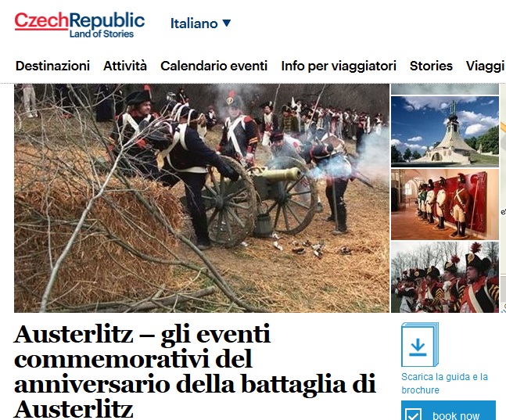Go to the Stories section

click(431, 66)
